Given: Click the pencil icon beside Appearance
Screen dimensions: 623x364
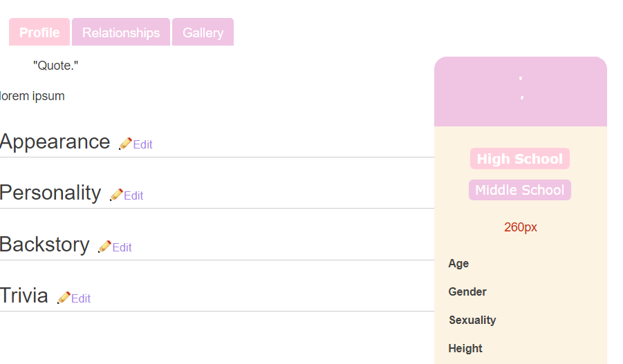Looking at the screenshot, I should click(125, 144).
